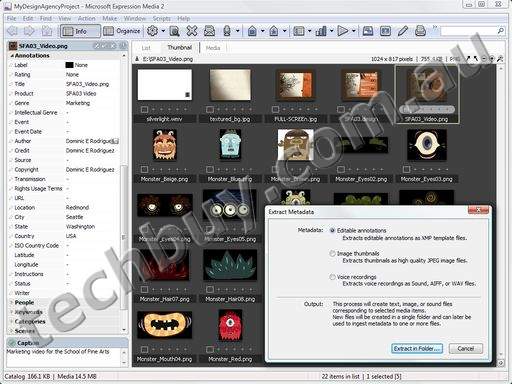Screen dimensions: 512x384
Task: Click the first house-shaped toolbar icon
Action: tap(252, 31)
